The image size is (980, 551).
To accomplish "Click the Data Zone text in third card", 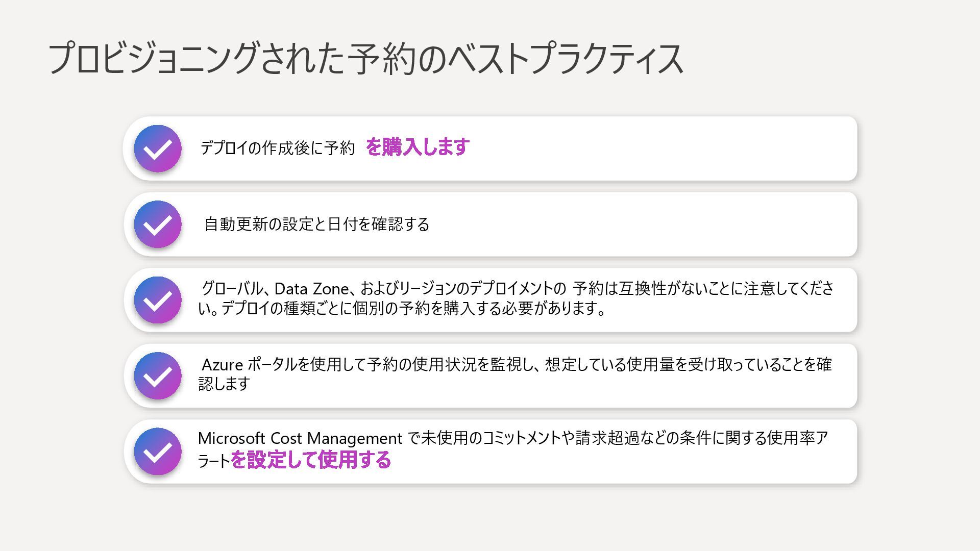I will pos(311,289).
